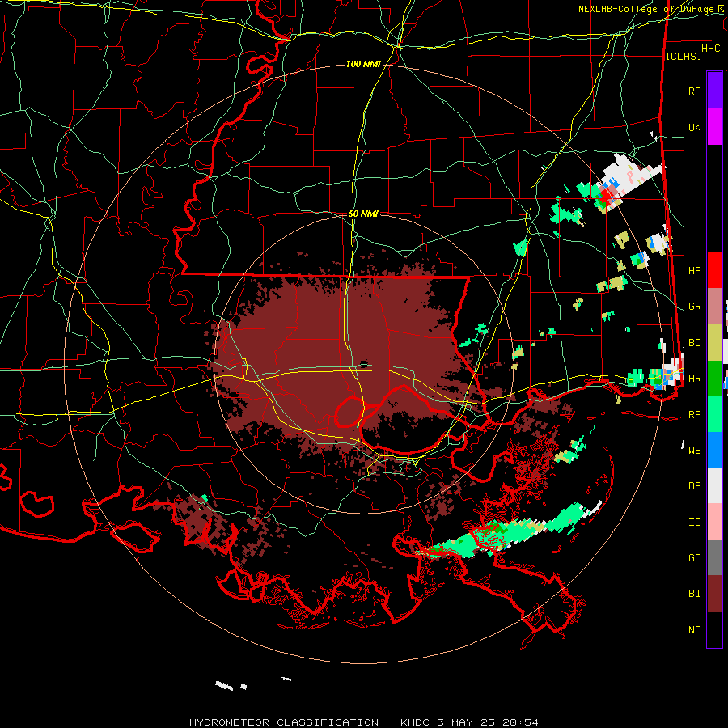Click the "IC" legend label
The image size is (728, 728).
(x=694, y=523)
